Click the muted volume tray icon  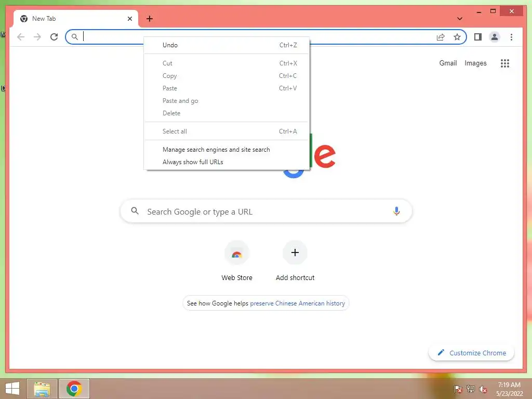click(x=483, y=389)
